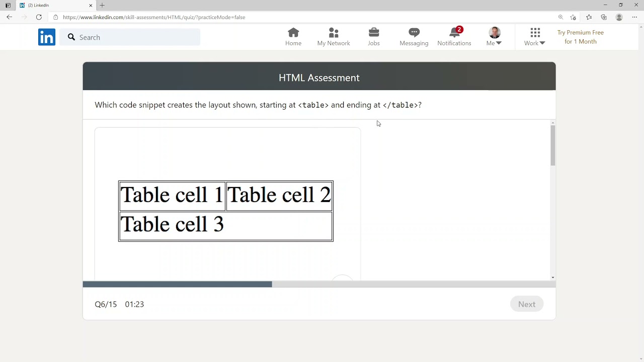Click the Q6/15 question counter
Viewport: 644px width, 362px height.
tap(106, 304)
